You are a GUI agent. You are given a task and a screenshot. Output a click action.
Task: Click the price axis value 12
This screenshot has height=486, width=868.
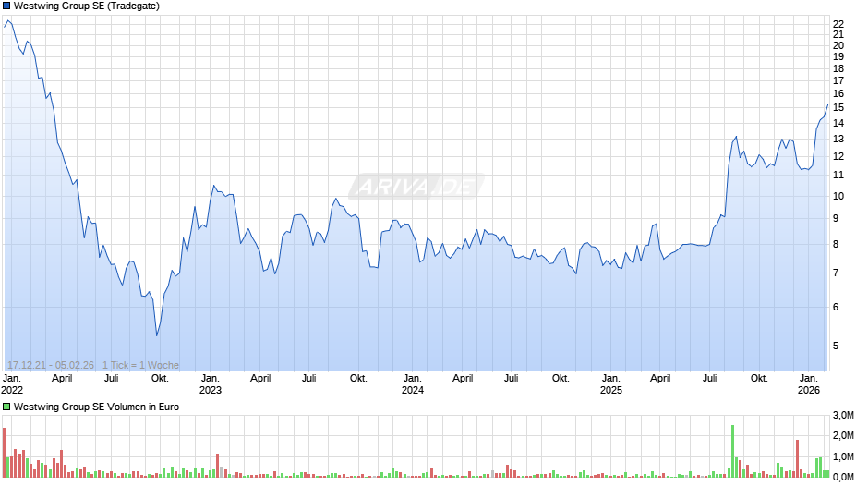(x=838, y=156)
